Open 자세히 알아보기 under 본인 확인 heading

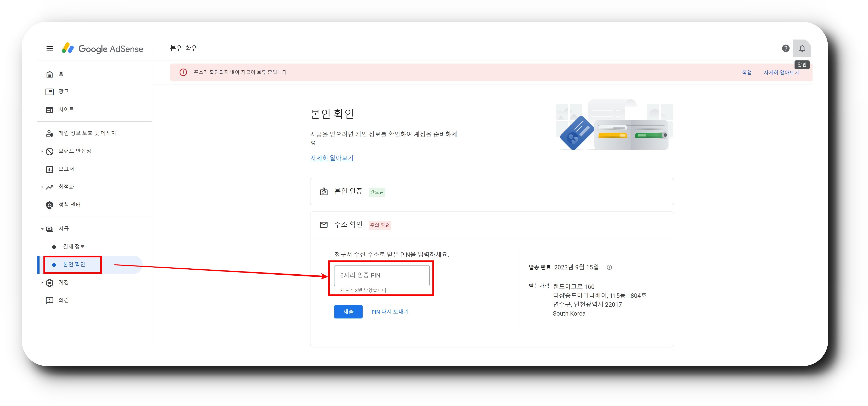click(332, 158)
